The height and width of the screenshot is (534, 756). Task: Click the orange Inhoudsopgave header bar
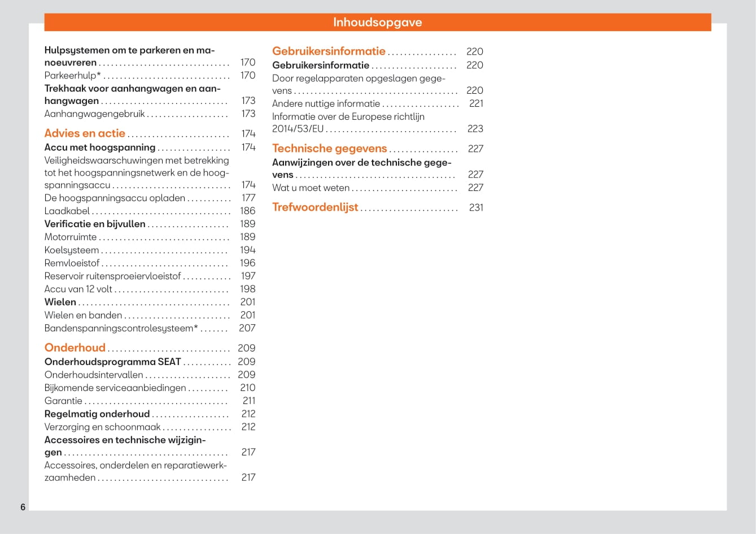378,23
